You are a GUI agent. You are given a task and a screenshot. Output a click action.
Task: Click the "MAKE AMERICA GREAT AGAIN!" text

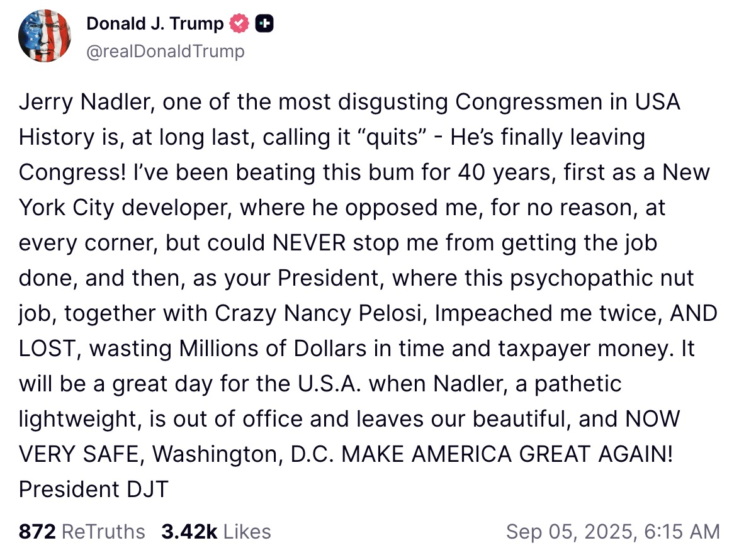(507, 454)
